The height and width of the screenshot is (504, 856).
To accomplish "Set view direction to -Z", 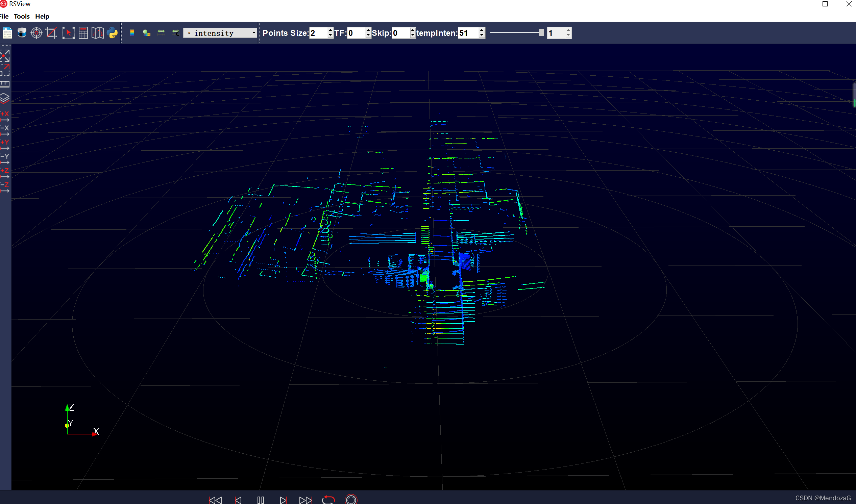I will 5,187.
